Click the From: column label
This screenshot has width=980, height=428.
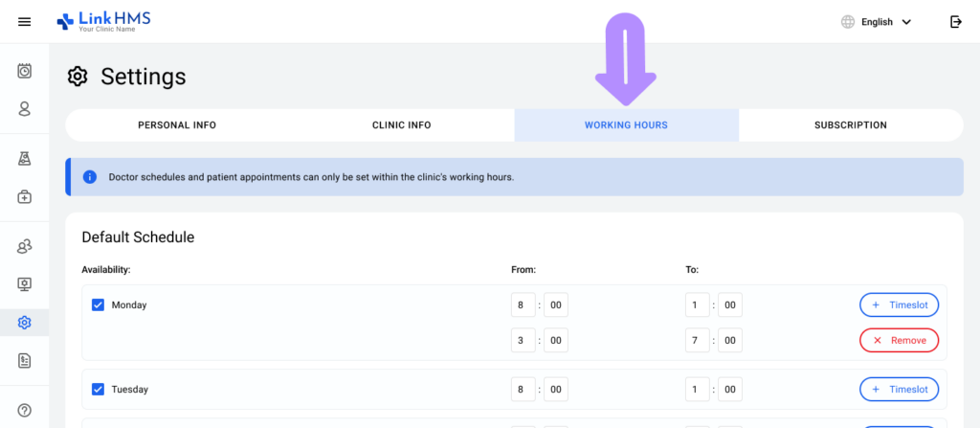pos(523,270)
